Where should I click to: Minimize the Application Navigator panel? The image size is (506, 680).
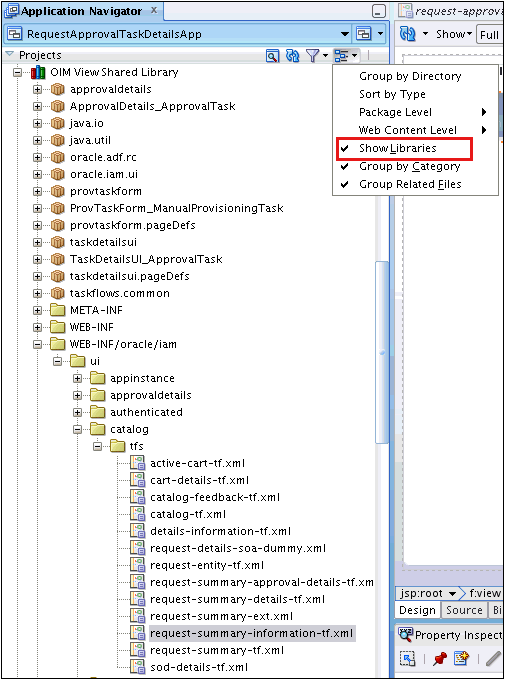coord(379,11)
